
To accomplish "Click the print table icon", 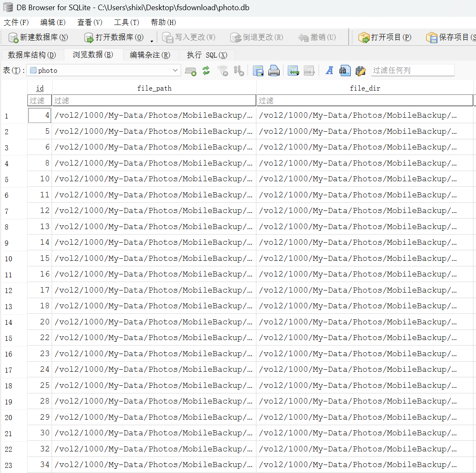I will click(274, 71).
